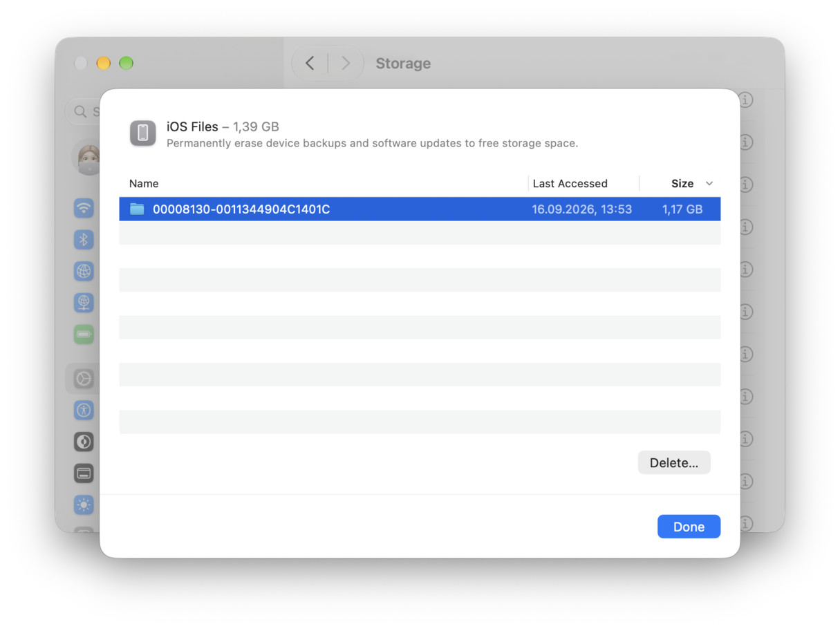Click the Delete... button

pos(674,463)
